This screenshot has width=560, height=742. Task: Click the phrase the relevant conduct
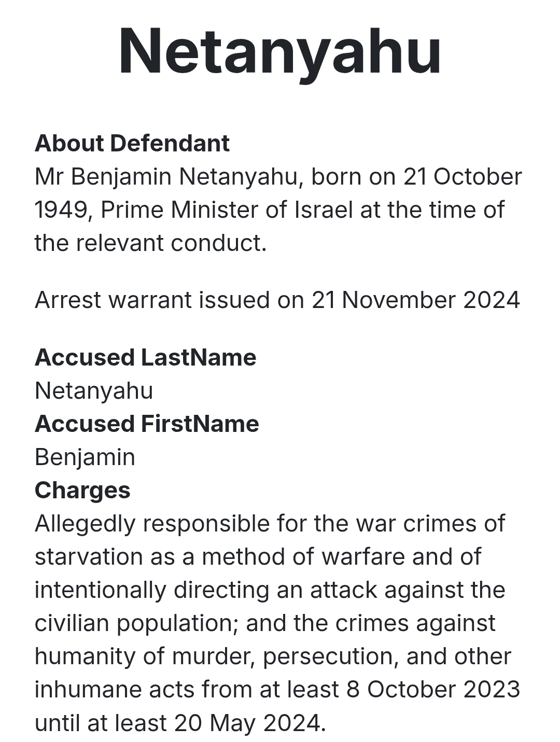click(x=150, y=243)
